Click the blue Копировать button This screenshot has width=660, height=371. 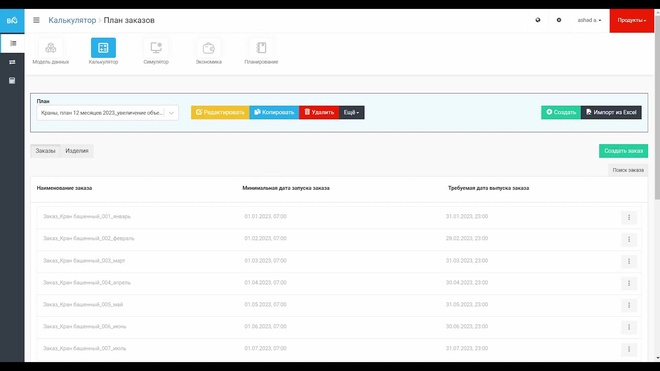click(x=274, y=112)
